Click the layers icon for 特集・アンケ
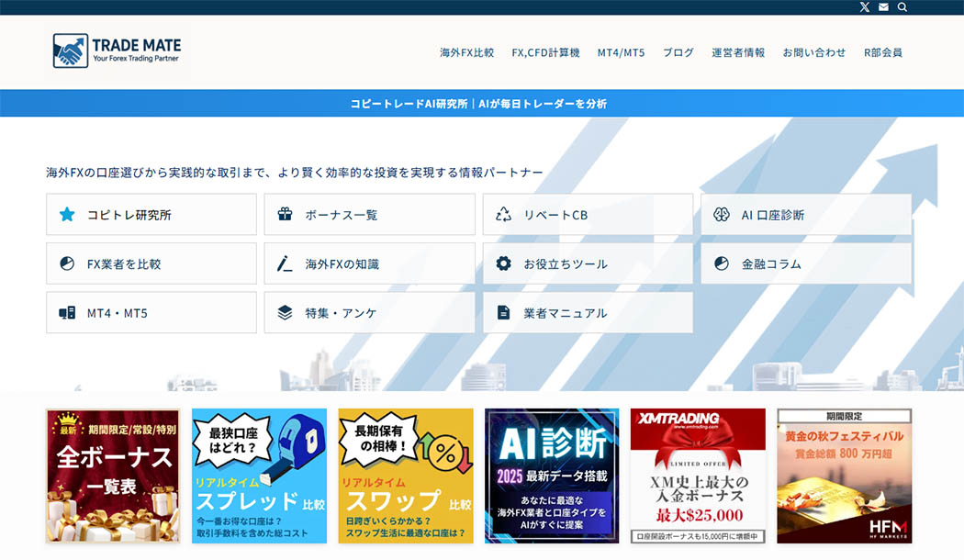Image resolution: width=964 pixels, height=560 pixels. [285, 313]
